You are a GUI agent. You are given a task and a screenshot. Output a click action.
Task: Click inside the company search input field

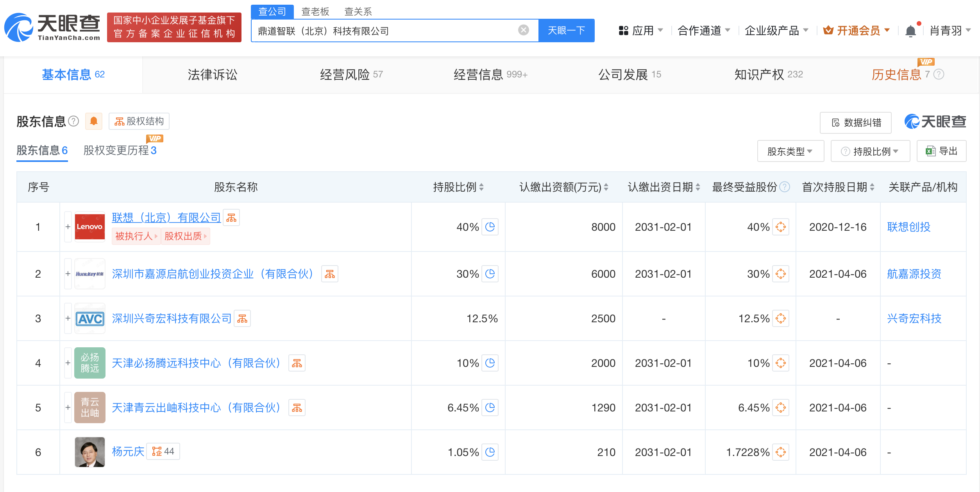point(391,30)
